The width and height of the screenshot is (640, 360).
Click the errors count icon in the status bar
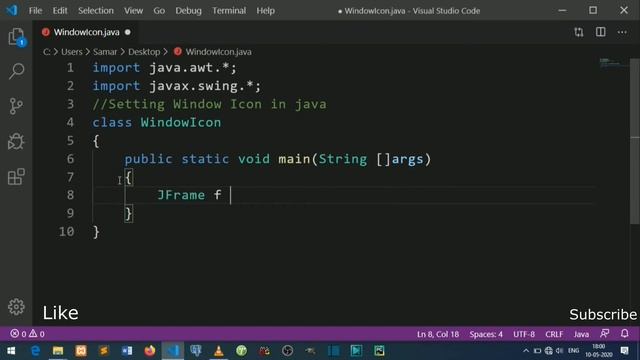click(x=15, y=333)
